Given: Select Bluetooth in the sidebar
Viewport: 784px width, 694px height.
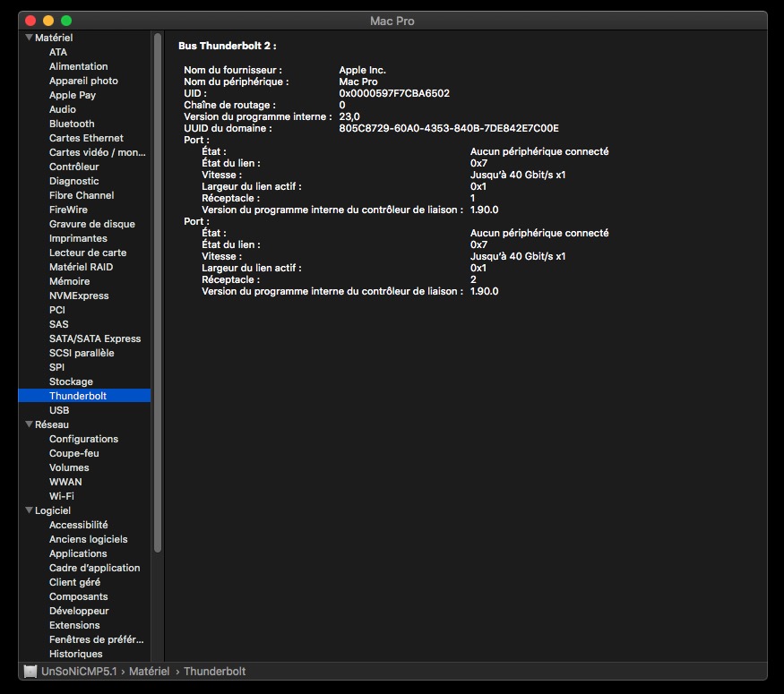Looking at the screenshot, I should point(72,124).
